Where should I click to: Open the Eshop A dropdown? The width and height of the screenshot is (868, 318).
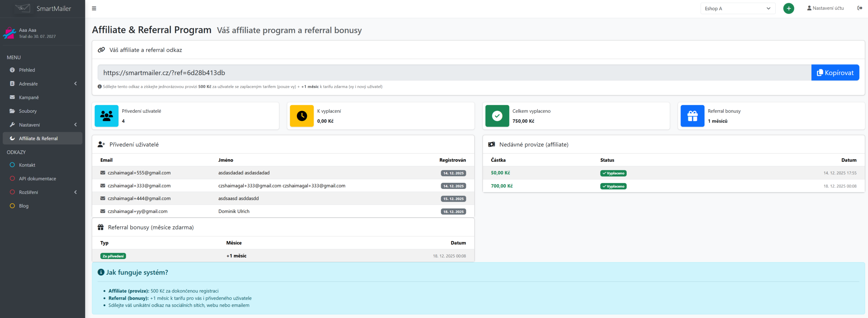pos(737,8)
